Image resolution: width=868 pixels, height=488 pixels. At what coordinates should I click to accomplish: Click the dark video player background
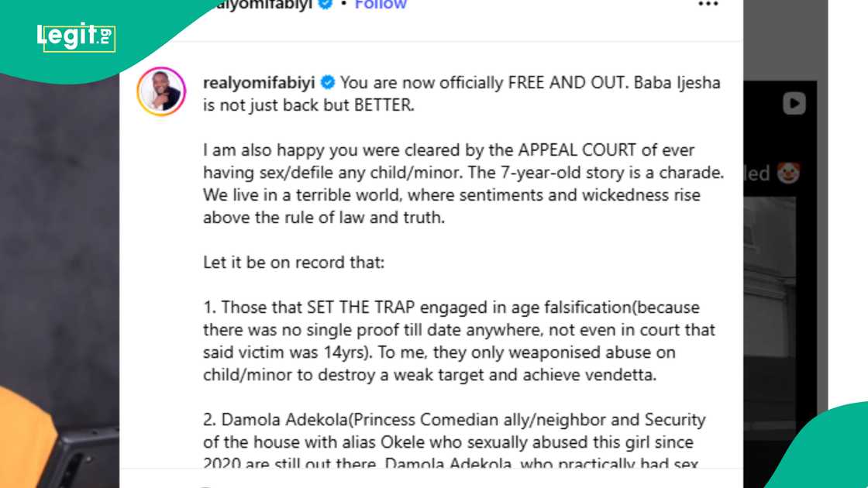[62, 232]
